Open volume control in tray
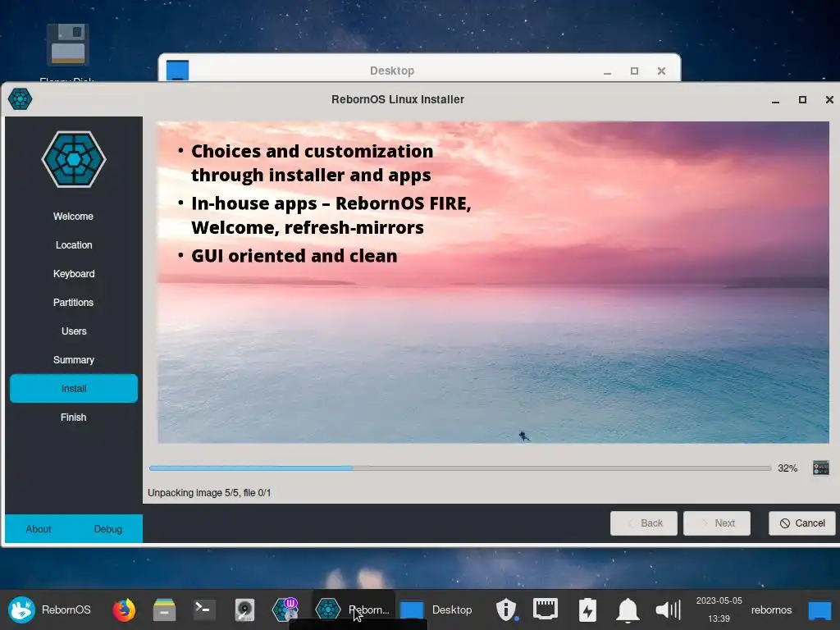840x630 pixels. 668,609
